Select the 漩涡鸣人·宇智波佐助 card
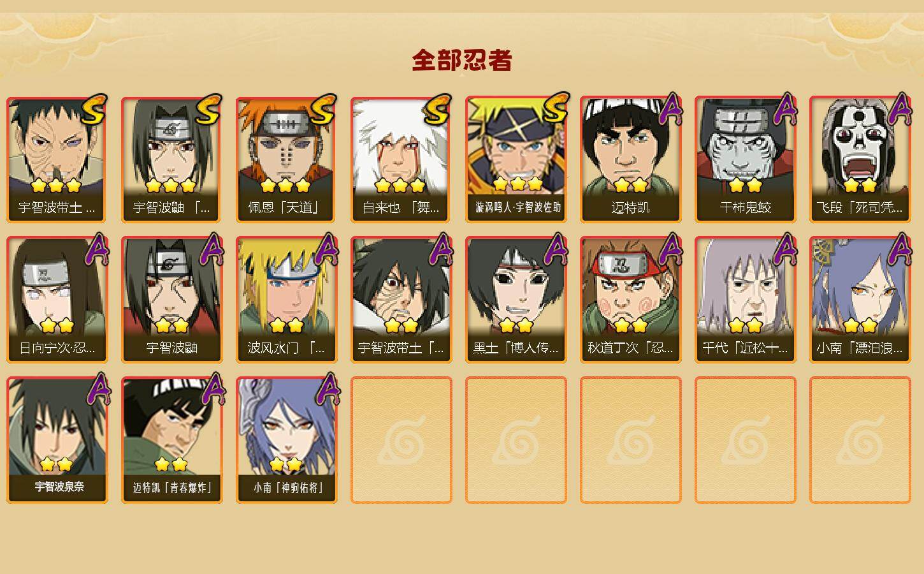924x574 pixels. [516, 159]
